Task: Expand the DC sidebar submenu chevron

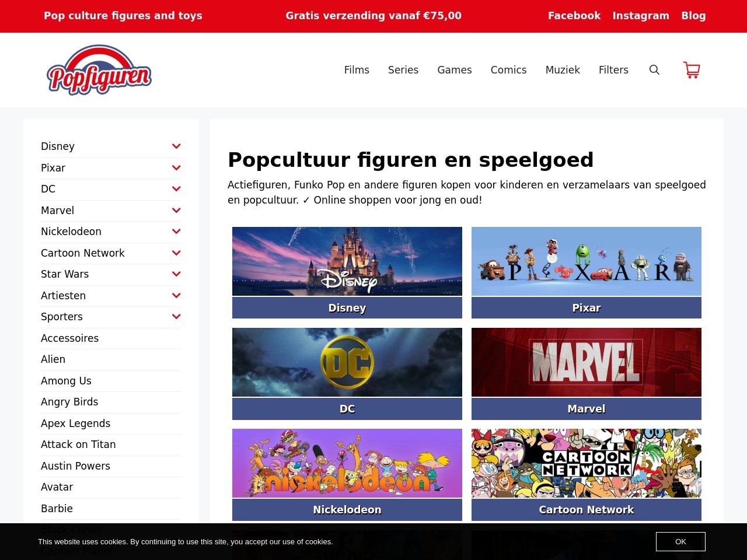Action: coord(176,189)
